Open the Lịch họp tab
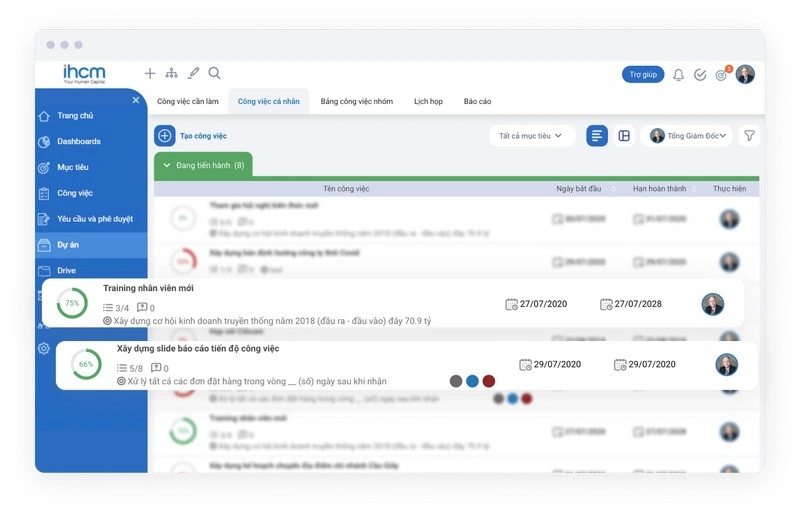This screenshot has width=800, height=514. pyautogui.click(x=428, y=102)
